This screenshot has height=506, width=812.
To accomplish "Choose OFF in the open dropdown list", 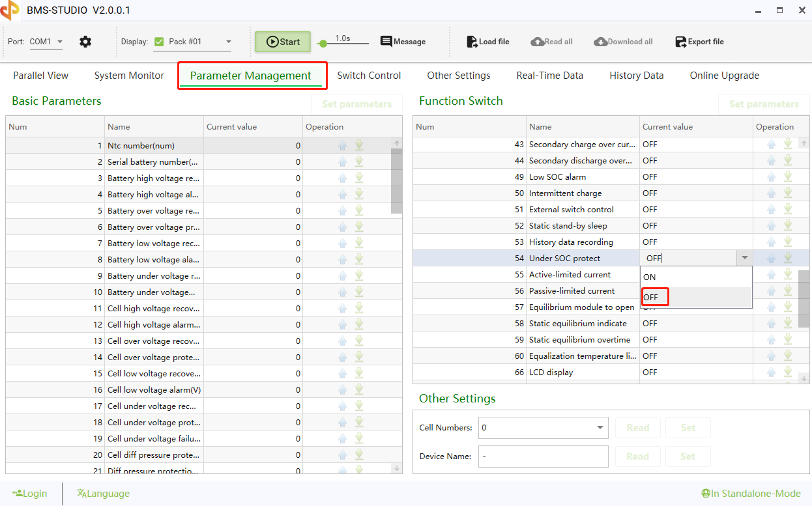I will click(696, 298).
